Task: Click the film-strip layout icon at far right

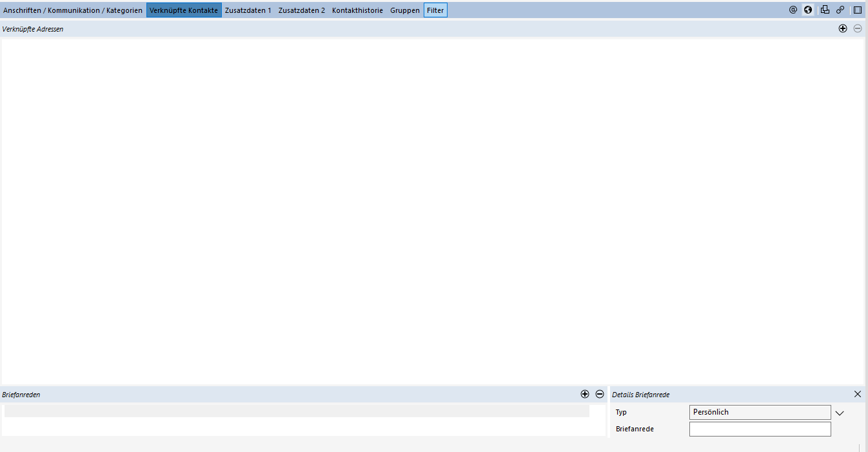Action: [x=858, y=10]
